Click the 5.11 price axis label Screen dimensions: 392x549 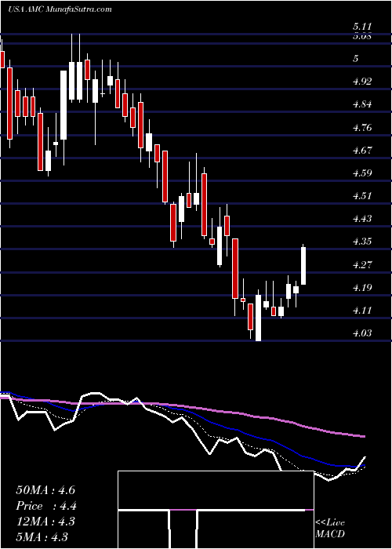click(x=362, y=27)
